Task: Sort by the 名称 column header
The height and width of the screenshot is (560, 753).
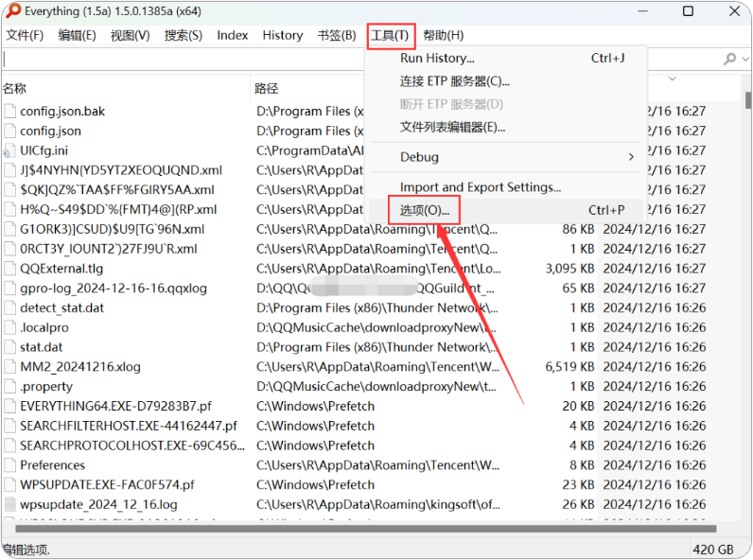Action: pos(126,88)
